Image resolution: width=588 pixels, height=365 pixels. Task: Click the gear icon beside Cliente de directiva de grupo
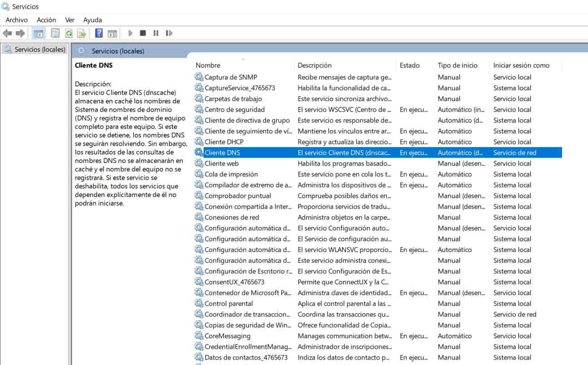[x=199, y=120]
